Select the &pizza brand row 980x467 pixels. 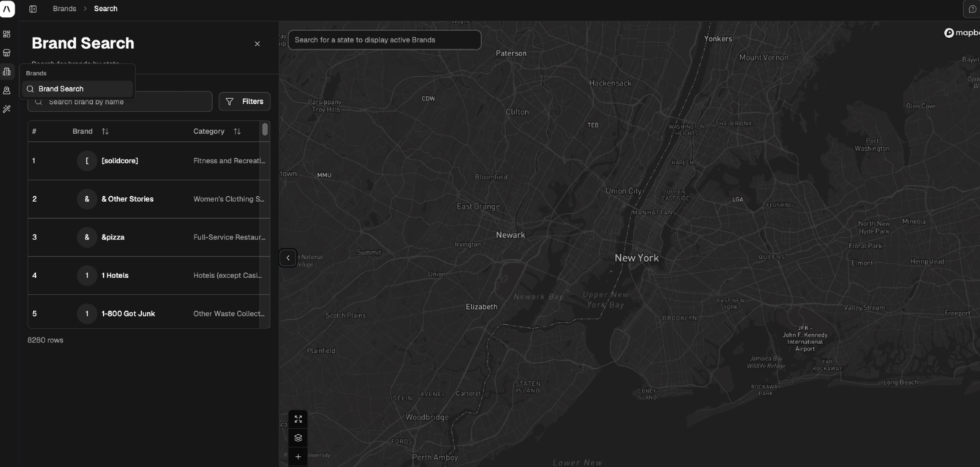148,237
